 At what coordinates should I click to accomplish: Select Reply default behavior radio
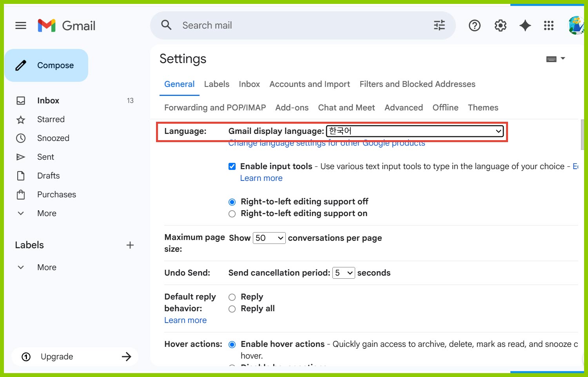point(232,297)
